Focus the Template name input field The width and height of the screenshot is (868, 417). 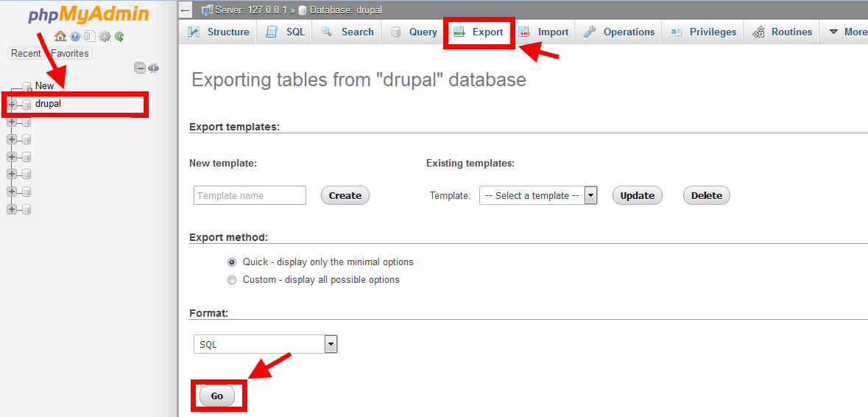click(x=250, y=195)
